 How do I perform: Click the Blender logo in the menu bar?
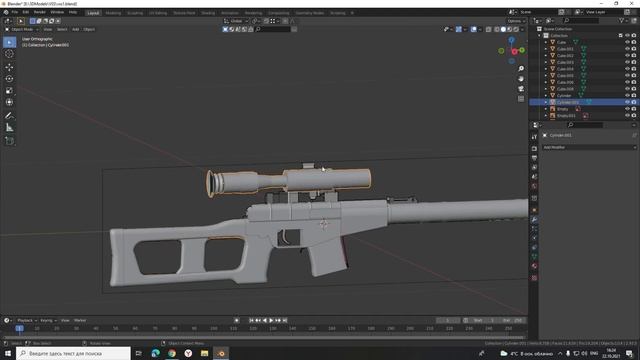6,12
